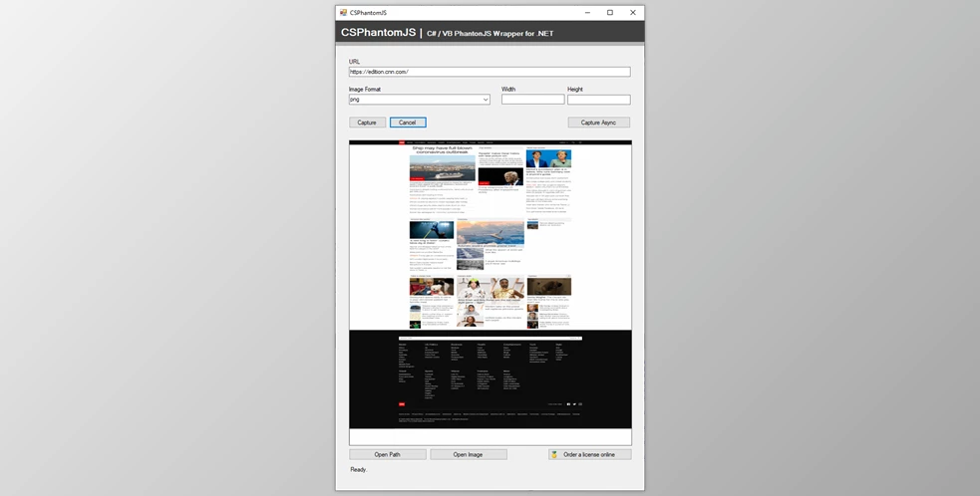Open the Order a license online link
980x496 pixels.
pyautogui.click(x=589, y=454)
